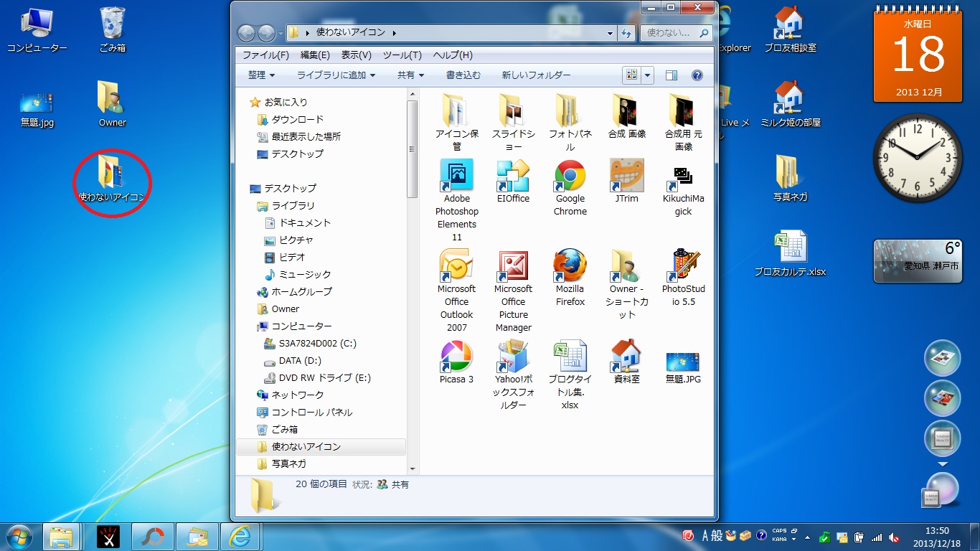Open Explorer help button

coord(697,75)
